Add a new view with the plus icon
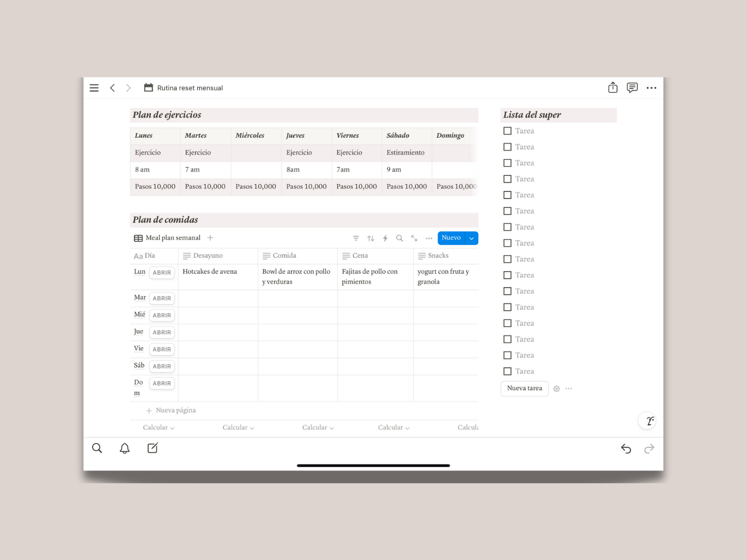 tap(210, 238)
